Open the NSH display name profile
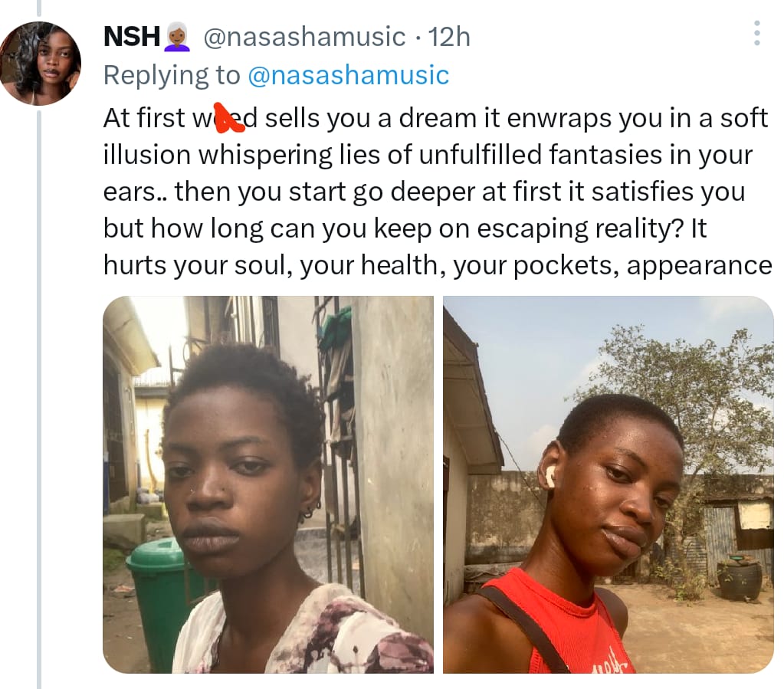 (x=132, y=37)
